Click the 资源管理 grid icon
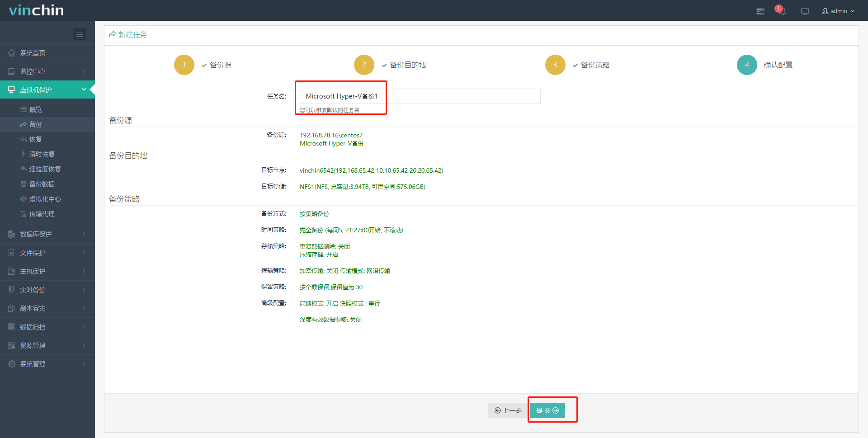Screen dimensions: 868x438 pyautogui.click(x=11, y=345)
